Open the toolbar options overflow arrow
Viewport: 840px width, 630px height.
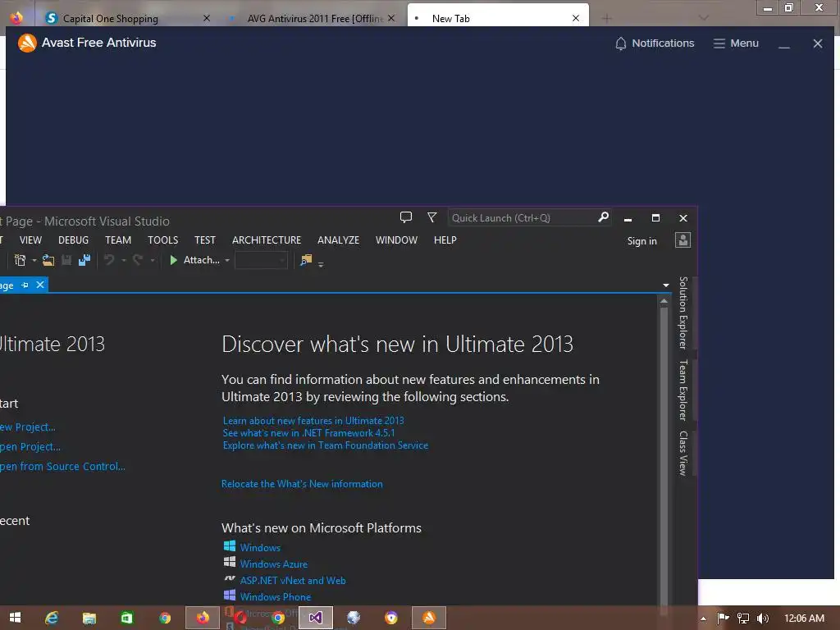coord(321,264)
